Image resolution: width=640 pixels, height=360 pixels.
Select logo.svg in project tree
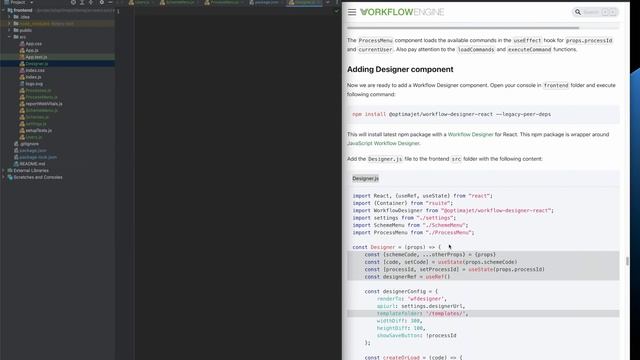(34, 84)
